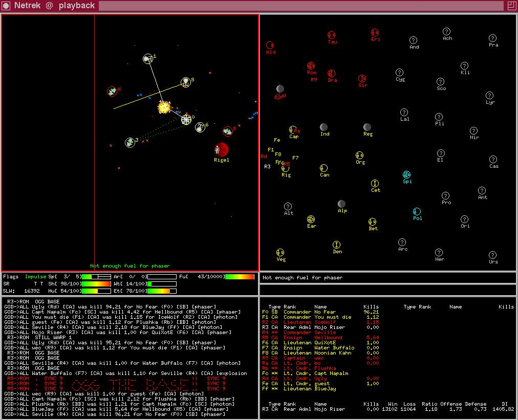Screen dimensions: 518x420
Task: Click unknown planet Ach on galactic map
Action: [x=446, y=31]
